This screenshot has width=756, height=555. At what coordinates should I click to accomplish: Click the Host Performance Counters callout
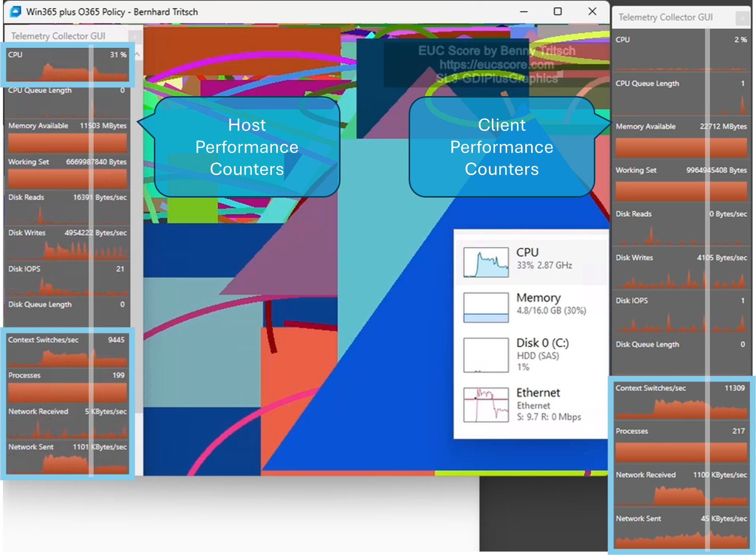coord(246,147)
